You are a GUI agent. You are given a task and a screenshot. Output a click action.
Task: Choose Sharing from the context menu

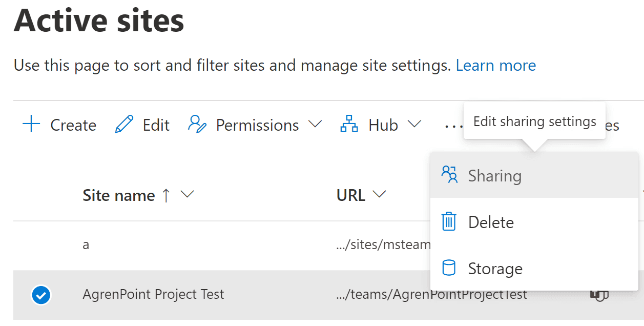coord(494,175)
